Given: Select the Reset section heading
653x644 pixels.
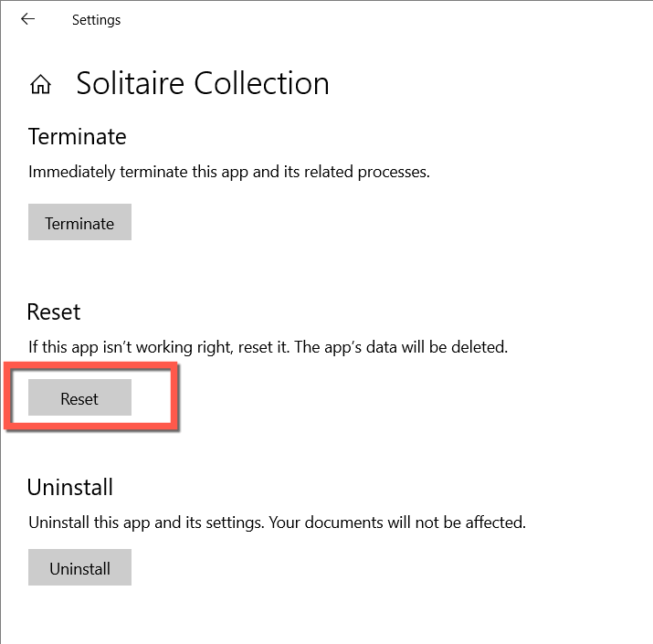Looking at the screenshot, I should pyautogui.click(x=54, y=311).
